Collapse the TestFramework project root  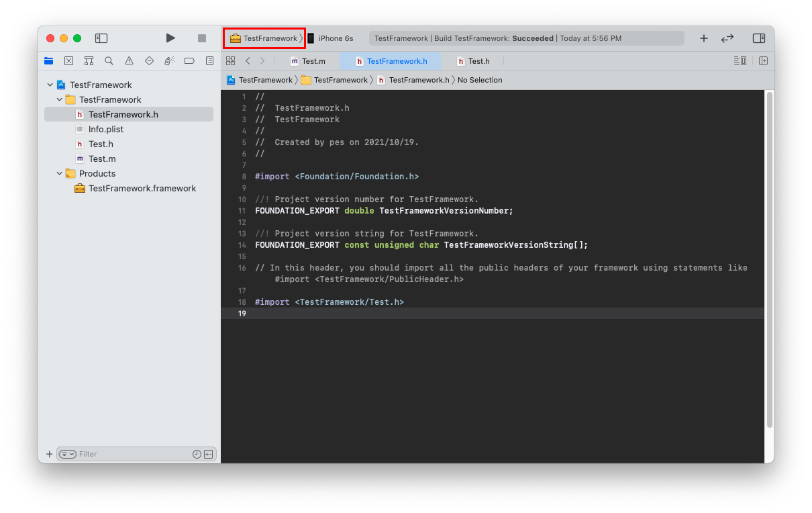[50, 85]
